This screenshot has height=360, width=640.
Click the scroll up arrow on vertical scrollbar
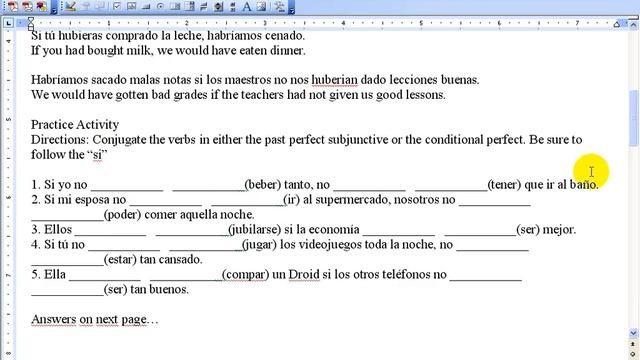[x=633, y=24]
